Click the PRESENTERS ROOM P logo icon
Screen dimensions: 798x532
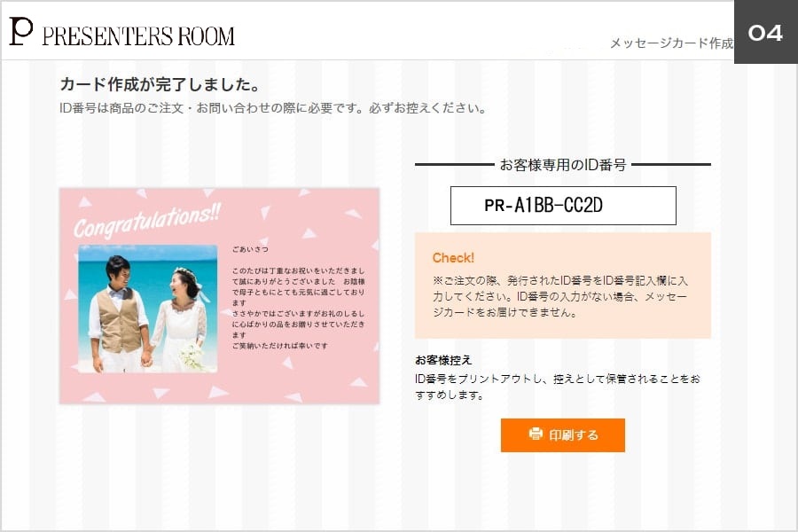[x=21, y=32]
